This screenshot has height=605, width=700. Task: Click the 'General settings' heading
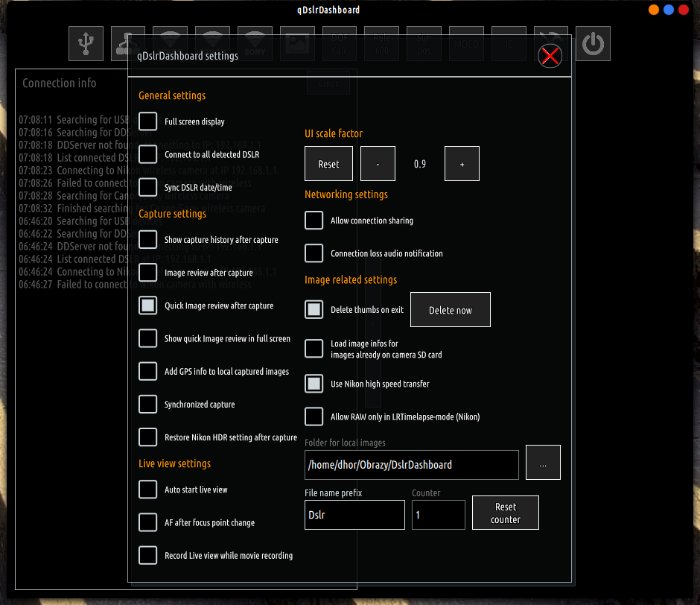coord(172,95)
